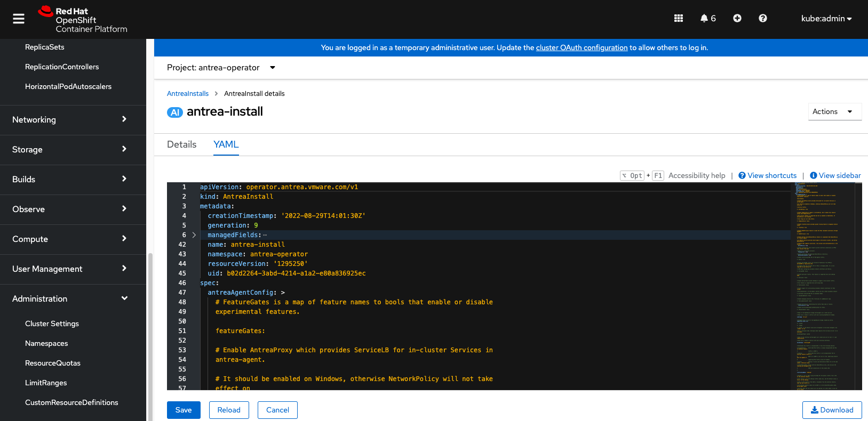Click the Red Hat OpenShift logo
Screen dimensions: 868x421
pos(83,20)
